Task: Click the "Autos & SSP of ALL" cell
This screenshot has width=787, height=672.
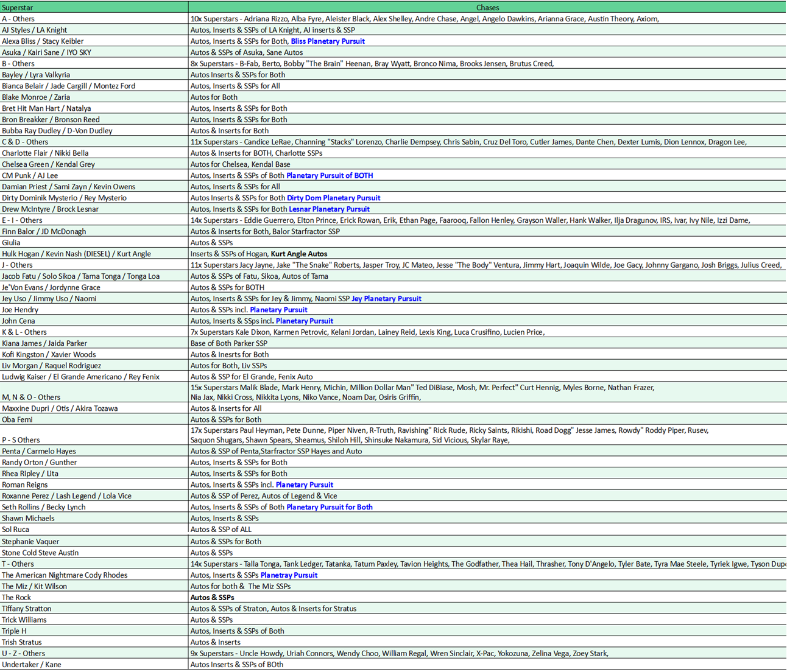Action: tap(487, 530)
